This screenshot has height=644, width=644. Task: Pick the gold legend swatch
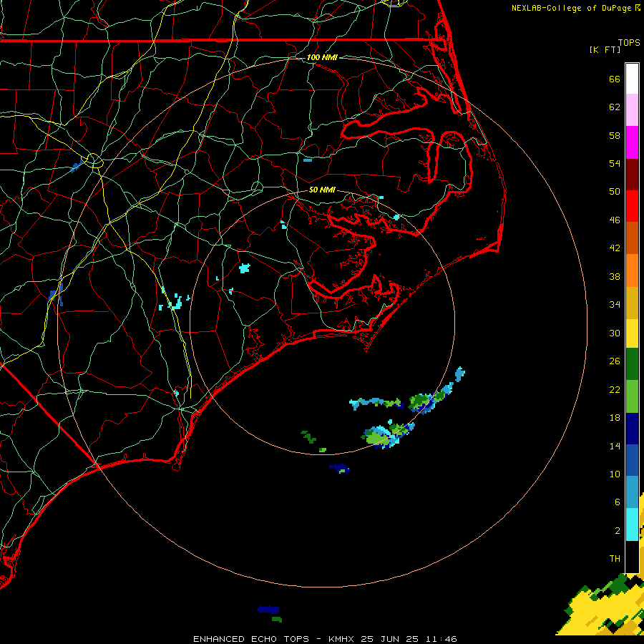tap(632, 303)
